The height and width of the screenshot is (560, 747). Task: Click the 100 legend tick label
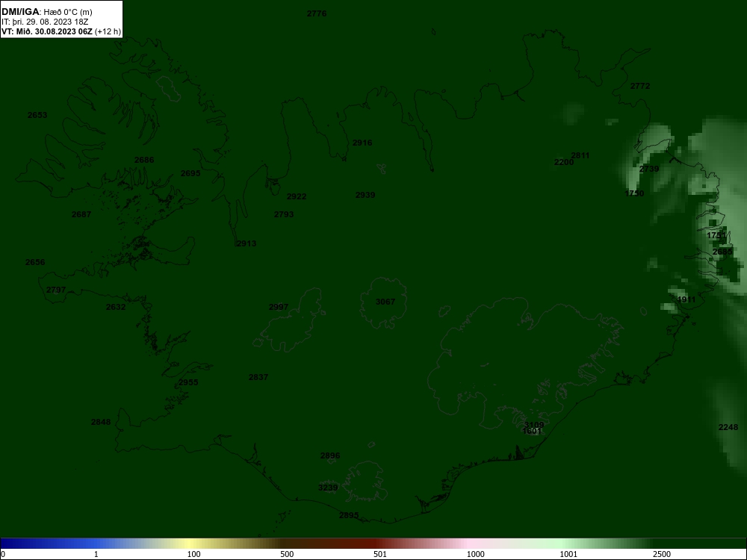pyautogui.click(x=194, y=554)
